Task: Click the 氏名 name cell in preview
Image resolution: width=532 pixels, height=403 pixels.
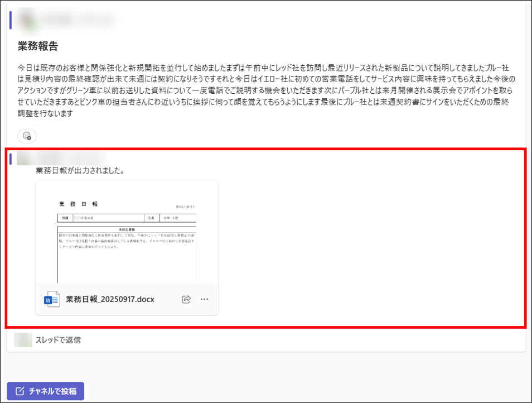Action: coord(150,218)
